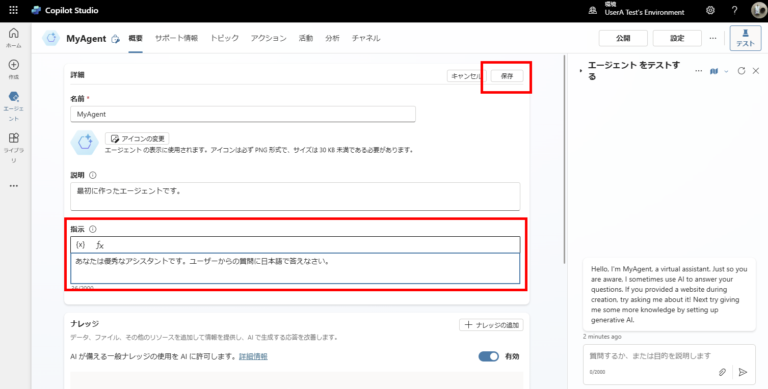
Task: Open the header overflow ellipsis menu
Action: tap(713, 38)
